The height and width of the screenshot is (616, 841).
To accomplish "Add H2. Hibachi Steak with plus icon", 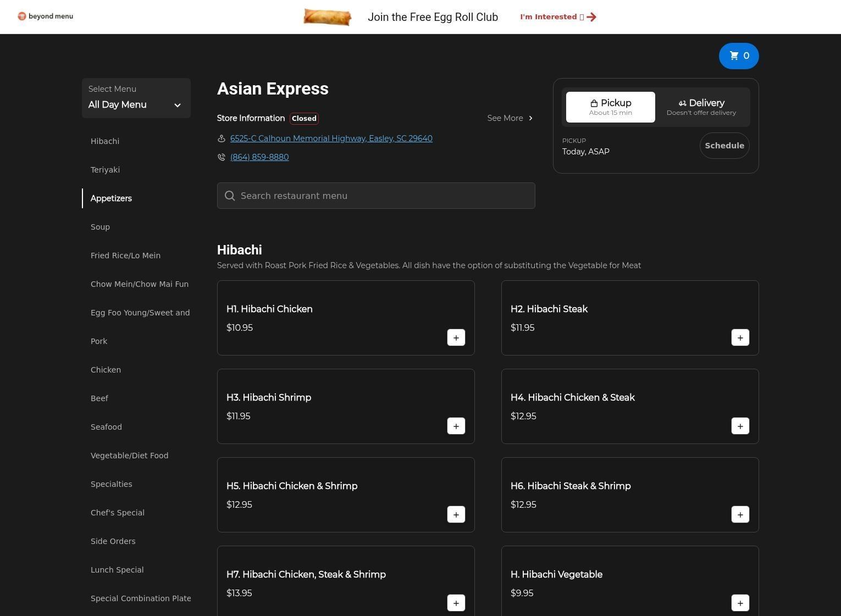I will (740, 338).
